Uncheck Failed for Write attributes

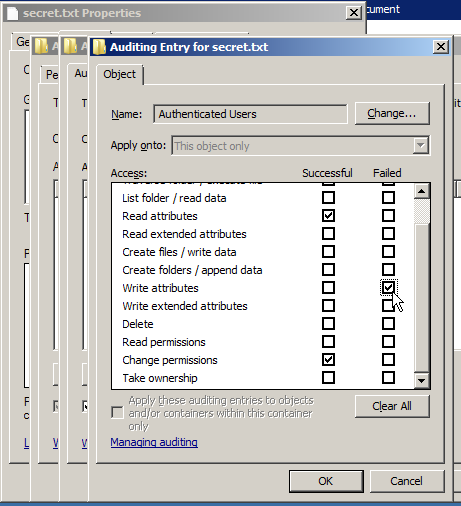[x=388, y=288]
